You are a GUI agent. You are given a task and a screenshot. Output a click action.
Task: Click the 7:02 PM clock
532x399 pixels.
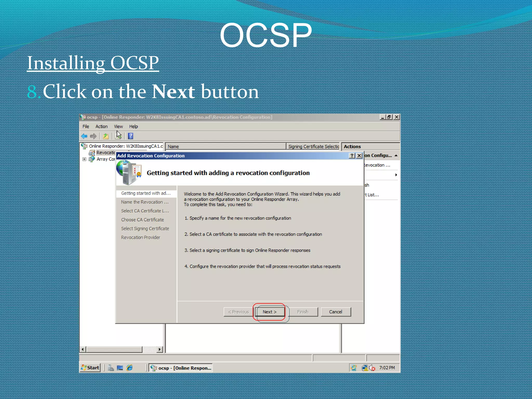coord(387,368)
